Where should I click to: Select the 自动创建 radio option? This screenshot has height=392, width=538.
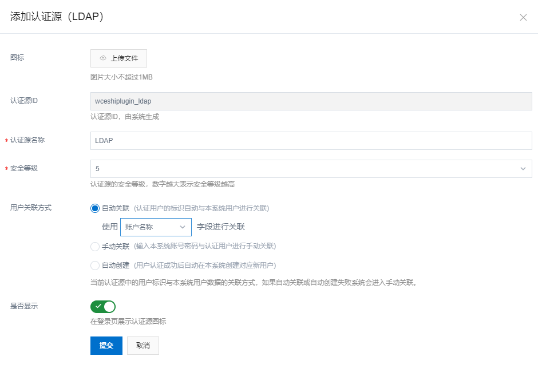95,266
